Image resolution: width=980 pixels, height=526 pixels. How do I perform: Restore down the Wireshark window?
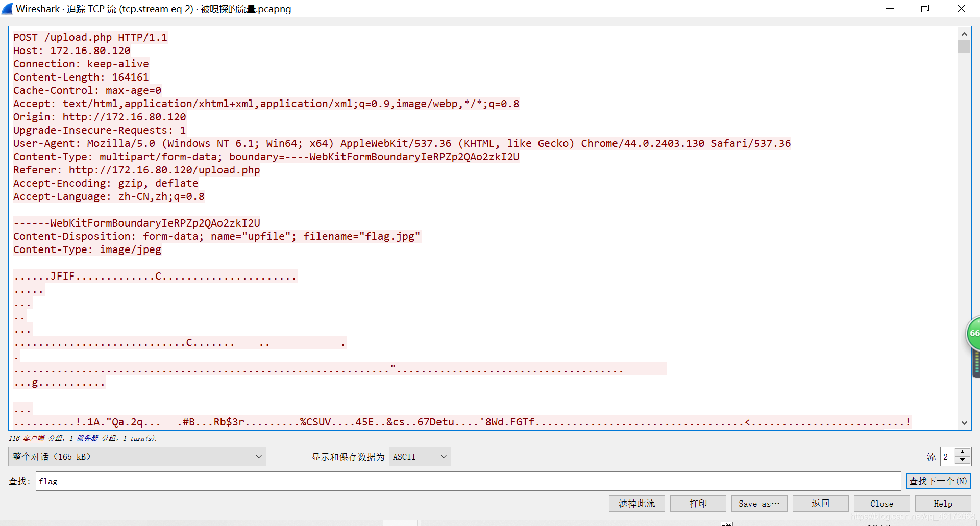925,9
